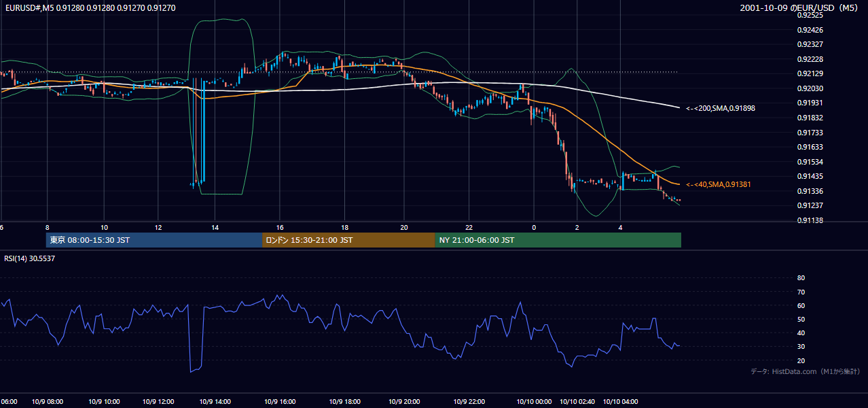Click hour label 8 on price chart axis
Viewport: 868px width, 408px height.
pos(47,227)
